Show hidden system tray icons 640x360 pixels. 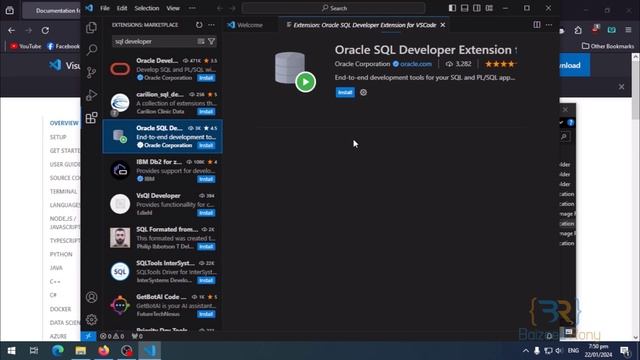pos(526,351)
